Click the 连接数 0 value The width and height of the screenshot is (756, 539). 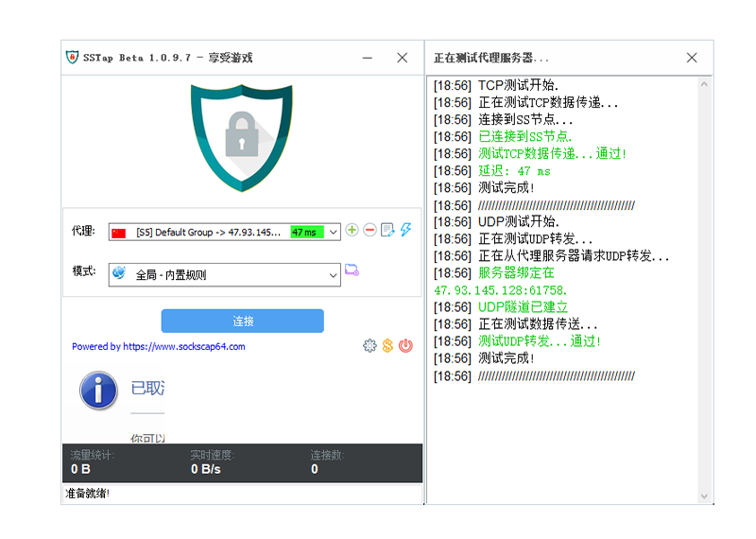pyautogui.click(x=315, y=469)
